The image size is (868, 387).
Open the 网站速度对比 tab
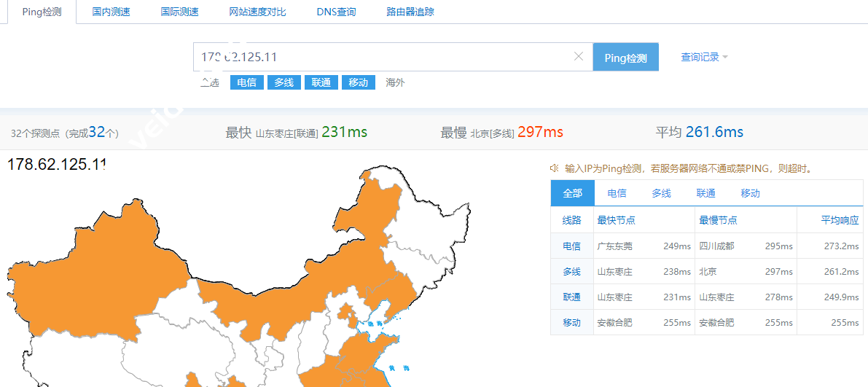tap(257, 12)
